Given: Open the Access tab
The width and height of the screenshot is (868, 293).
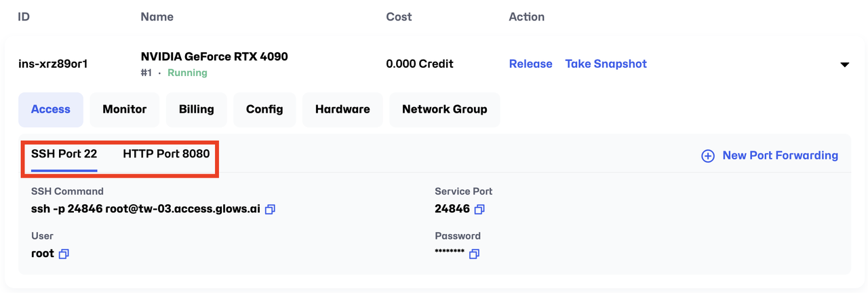Looking at the screenshot, I should point(51,109).
